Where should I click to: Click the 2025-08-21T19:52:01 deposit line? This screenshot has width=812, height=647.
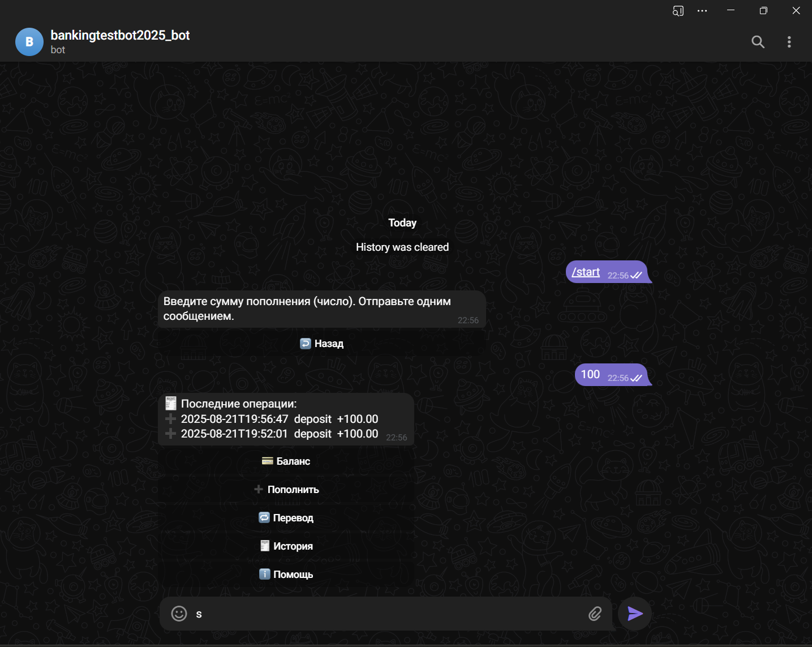[272, 434]
